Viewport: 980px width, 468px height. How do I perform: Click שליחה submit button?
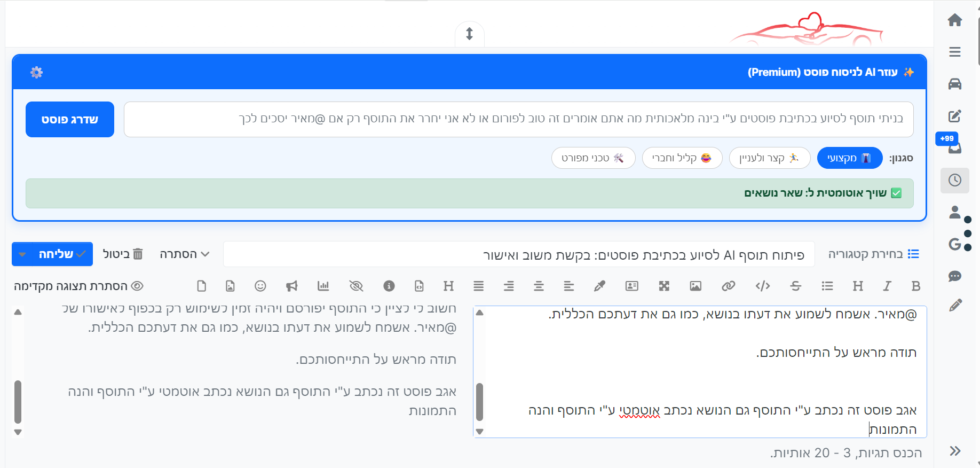(61, 254)
